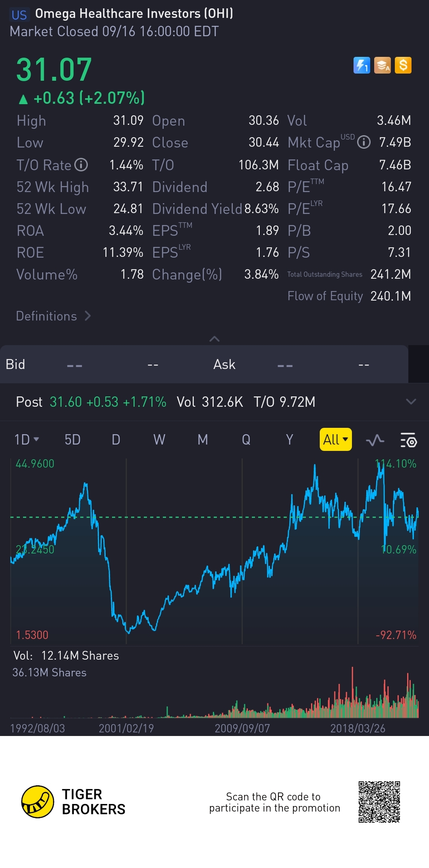429x868 pixels.
Task: Open the 1D timeframe dropdown
Action: pyautogui.click(x=27, y=440)
